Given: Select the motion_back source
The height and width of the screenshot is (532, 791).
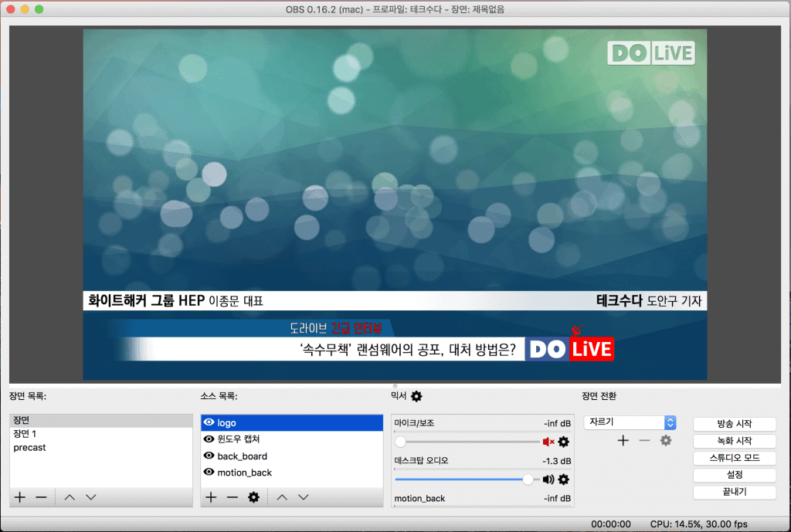Looking at the screenshot, I should coord(244,473).
